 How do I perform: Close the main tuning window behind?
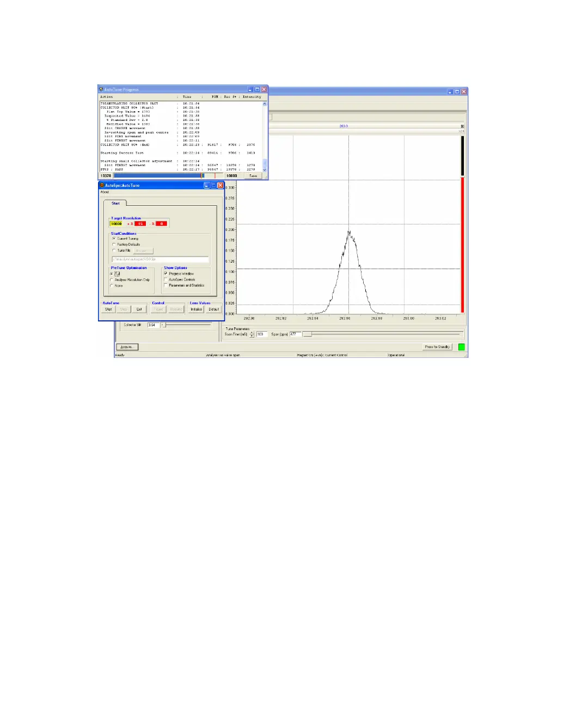[x=464, y=92]
